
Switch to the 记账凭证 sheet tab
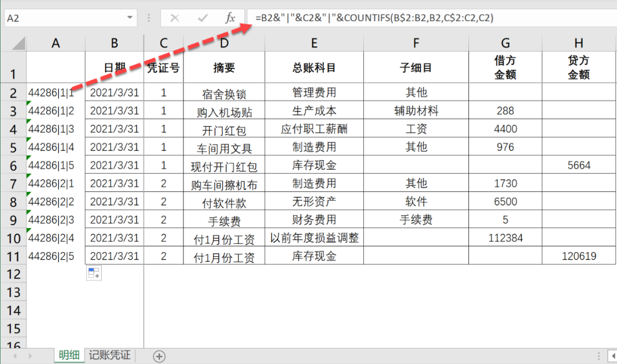tap(109, 355)
